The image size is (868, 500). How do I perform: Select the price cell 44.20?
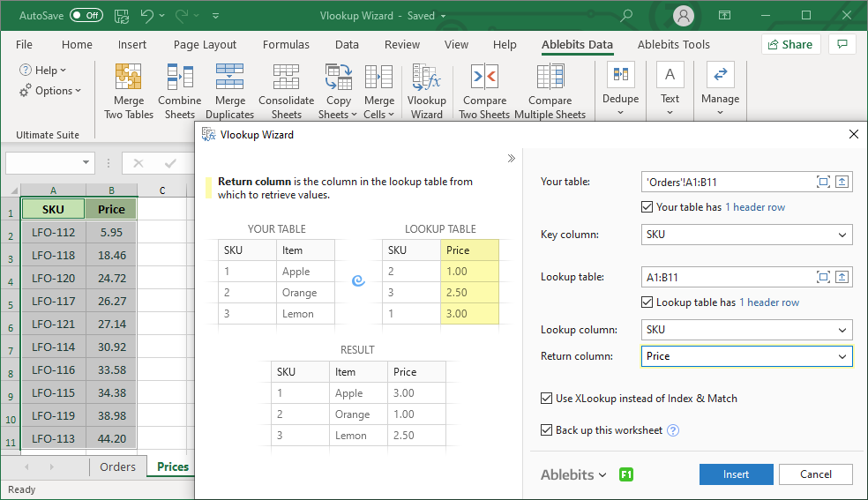tap(111, 438)
